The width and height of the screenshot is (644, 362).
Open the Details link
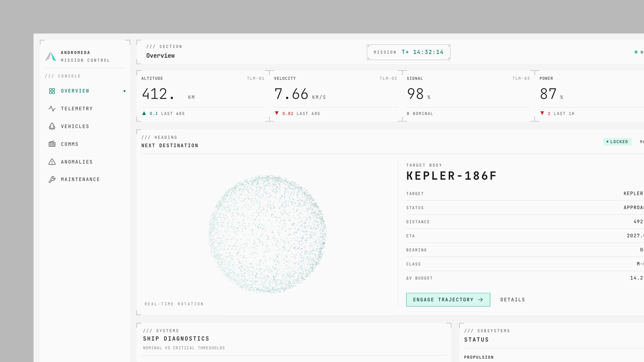(513, 300)
